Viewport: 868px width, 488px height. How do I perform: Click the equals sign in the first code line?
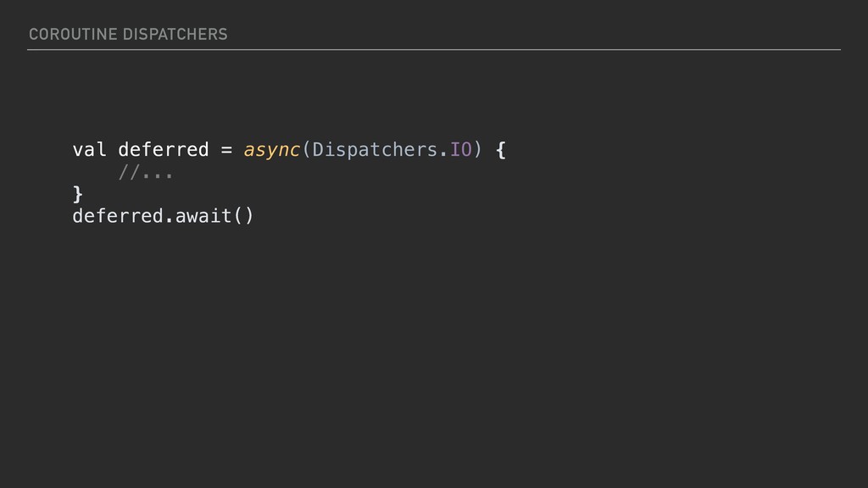[x=226, y=150]
